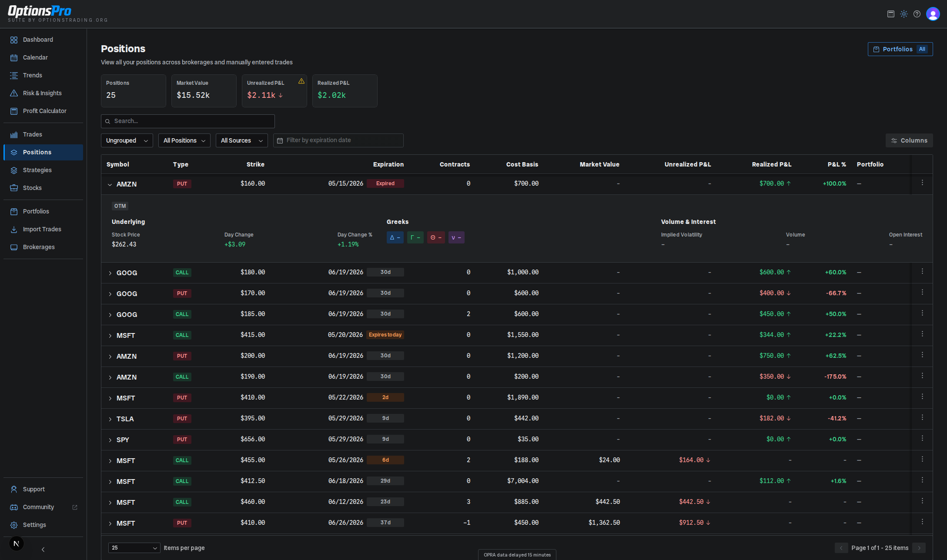
Task: Open row actions menu for GOOG $180.00 call
Action: 922,272
